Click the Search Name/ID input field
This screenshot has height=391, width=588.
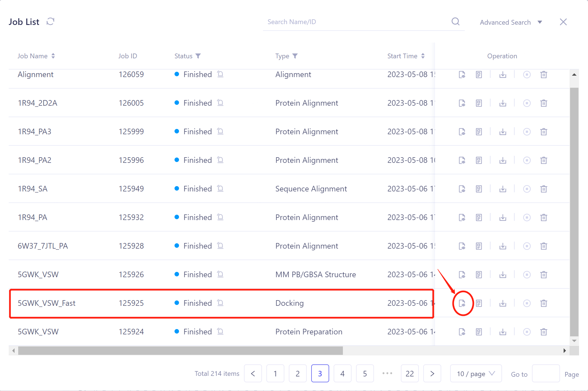[x=336, y=21]
